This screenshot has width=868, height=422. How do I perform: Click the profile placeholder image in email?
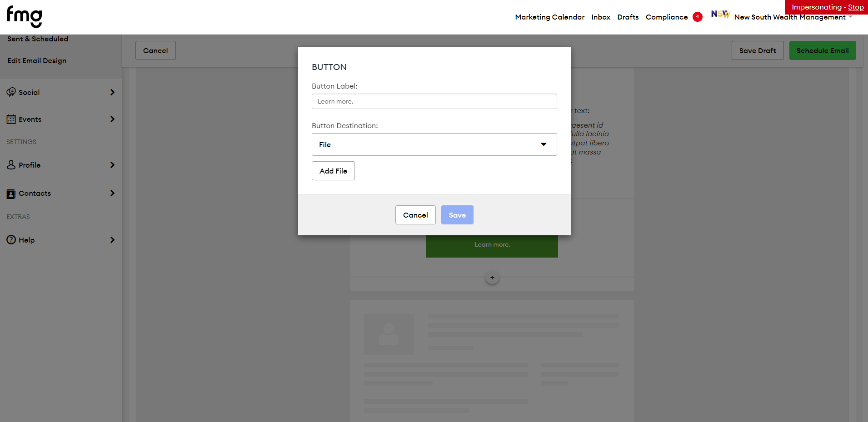(x=389, y=334)
